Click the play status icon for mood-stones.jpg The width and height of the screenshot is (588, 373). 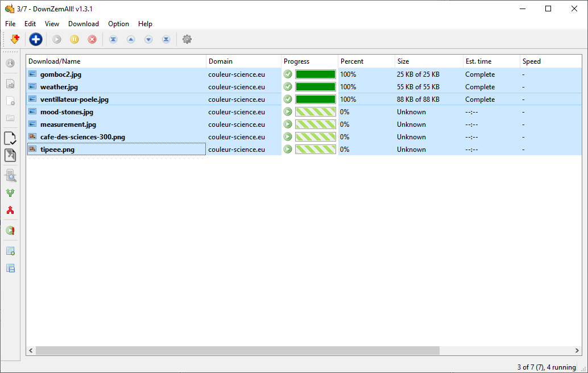288,111
